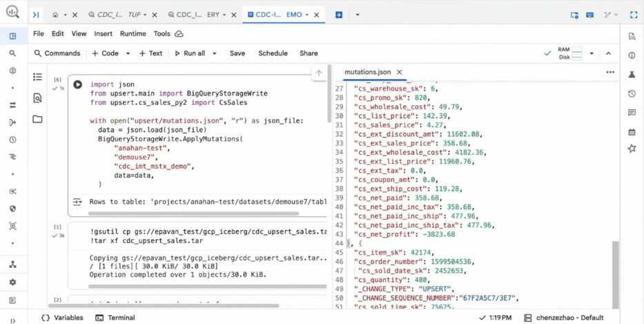This screenshot has height=324, width=644.
Task: Close the mutations.json tab
Action: click(400, 72)
